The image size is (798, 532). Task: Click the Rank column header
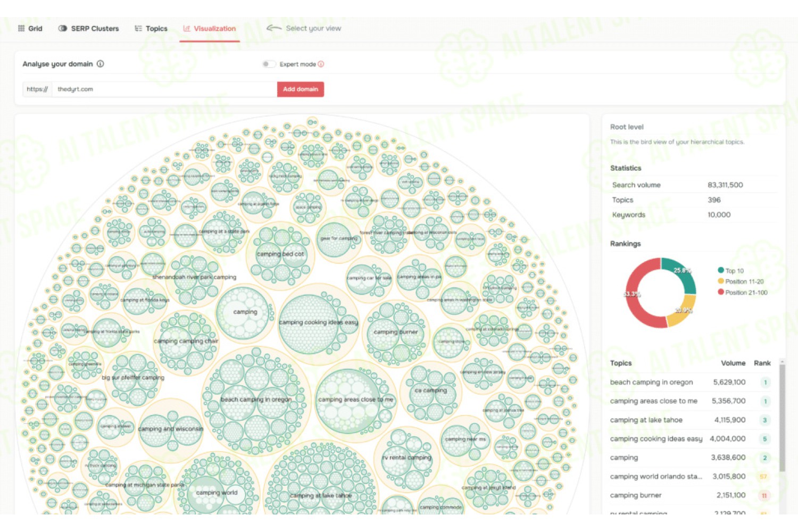[762, 363]
